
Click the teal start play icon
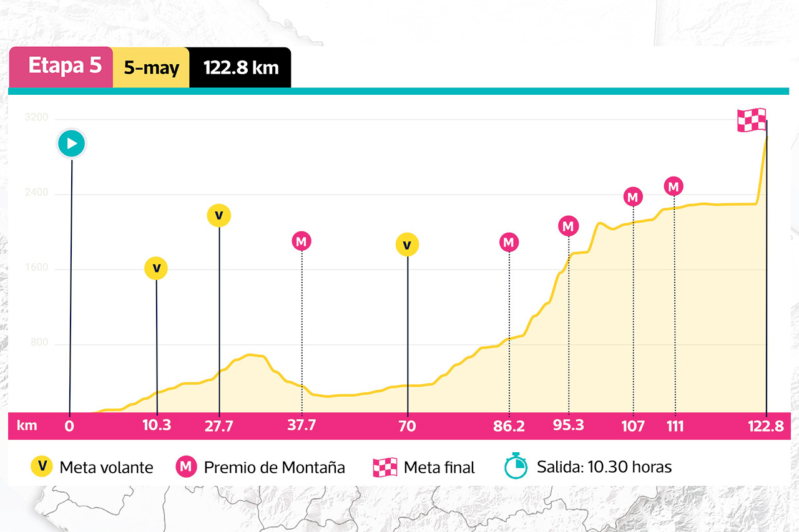pyautogui.click(x=71, y=144)
